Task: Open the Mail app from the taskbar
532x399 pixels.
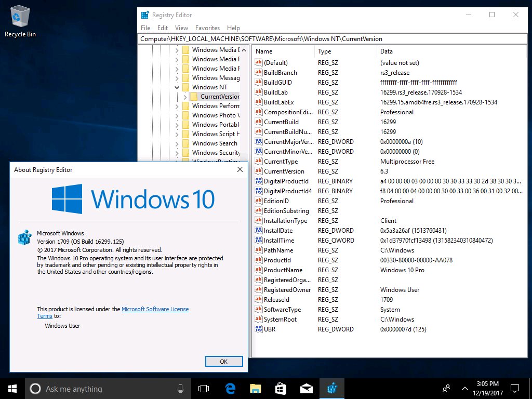Action: click(x=307, y=389)
